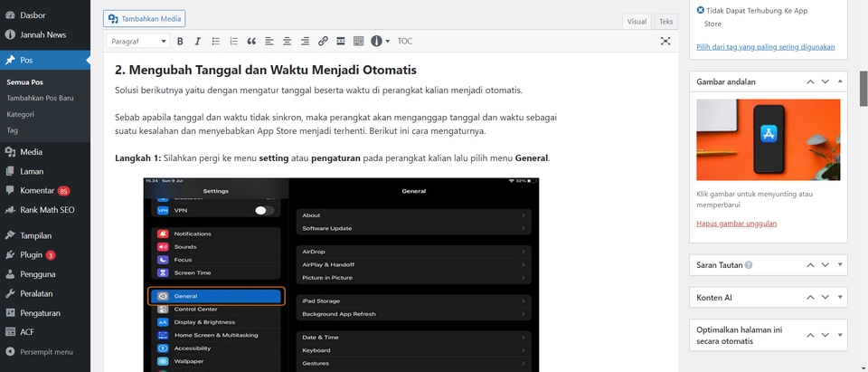
Task: Open Kategori submenu
Action: (21, 114)
